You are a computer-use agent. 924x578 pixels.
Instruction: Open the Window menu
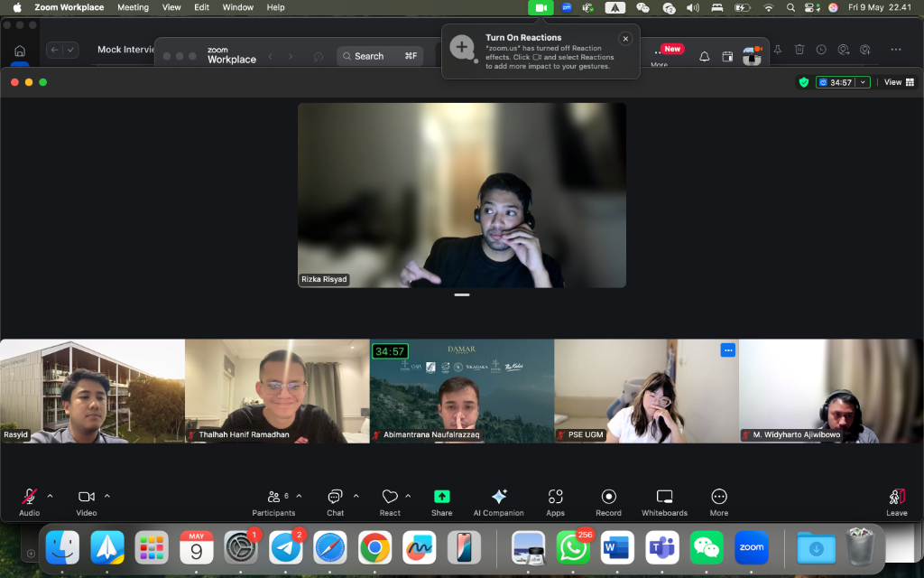(x=237, y=7)
